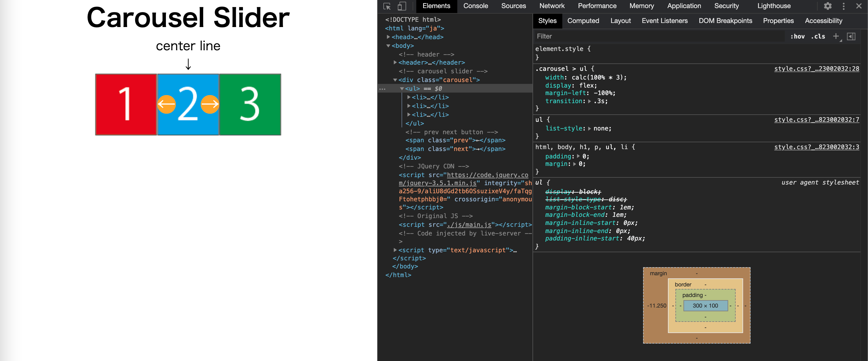Click the green slide numbered 3

pos(250,104)
